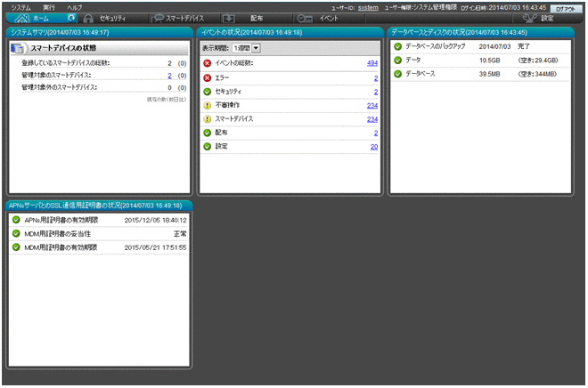Click スマートデバイスの状態 panel header
588x388 pixels.
99,48
